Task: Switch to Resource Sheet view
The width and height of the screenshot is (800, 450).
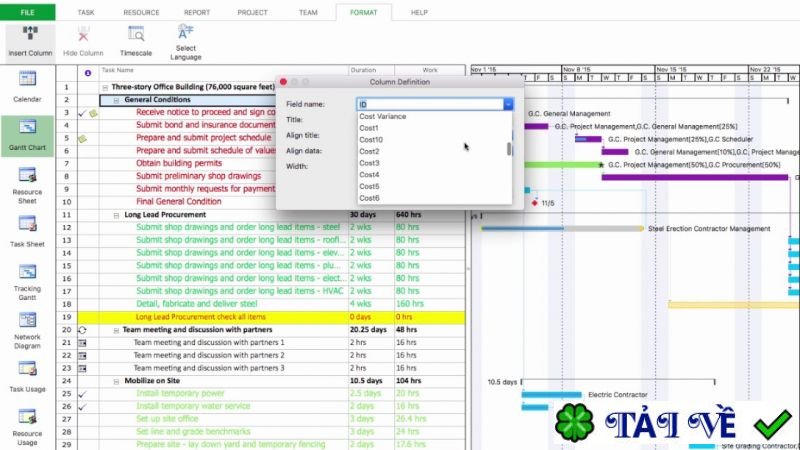Action: [27, 175]
